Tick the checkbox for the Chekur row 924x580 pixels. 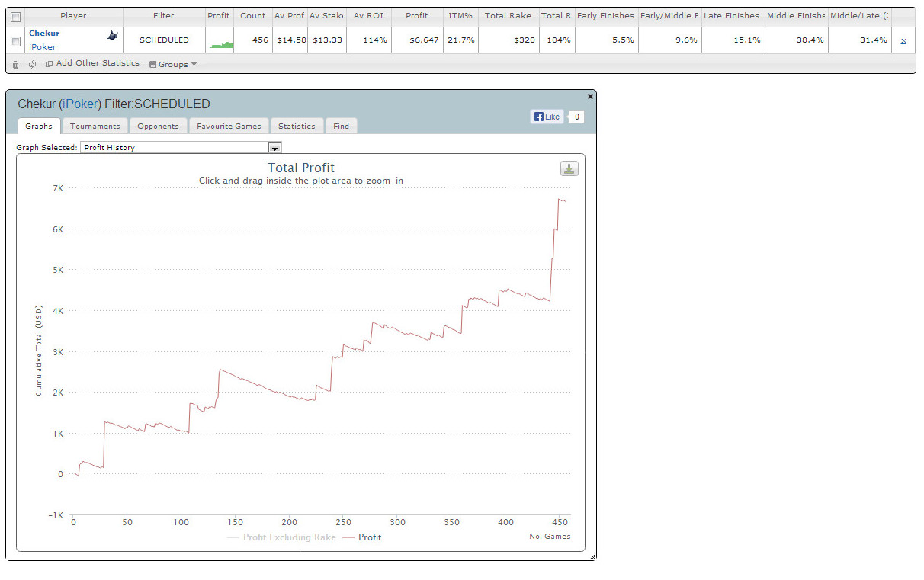coord(16,41)
